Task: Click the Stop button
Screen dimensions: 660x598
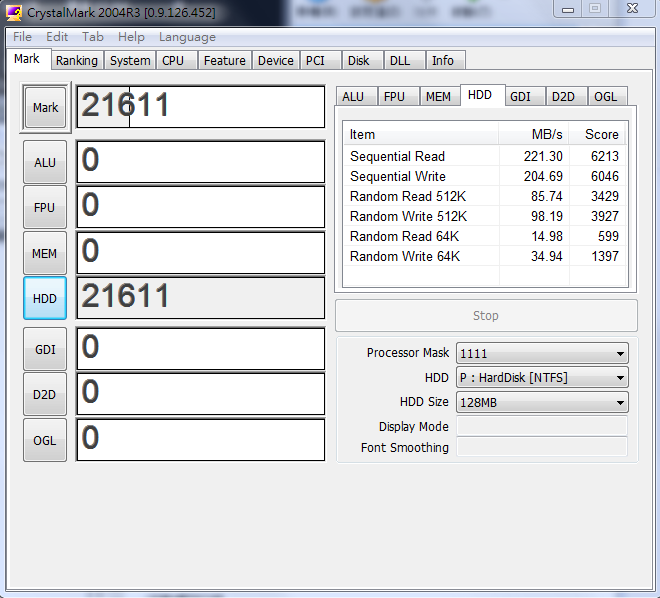Action: click(x=486, y=316)
